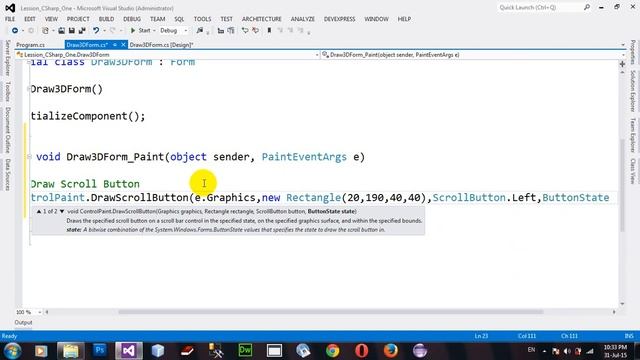Image resolution: width=640 pixels, height=360 pixels.
Task: Click the vertical scrollbar thumb of the editor
Action: point(622,186)
